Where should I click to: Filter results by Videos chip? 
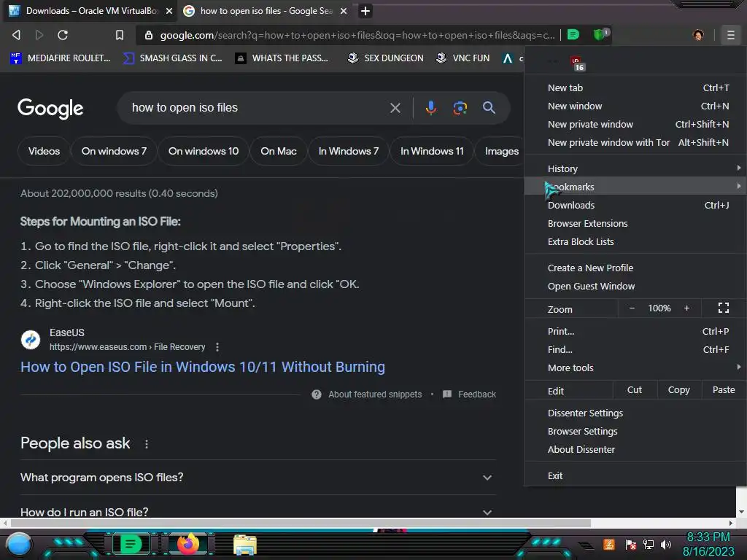pos(44,151)
